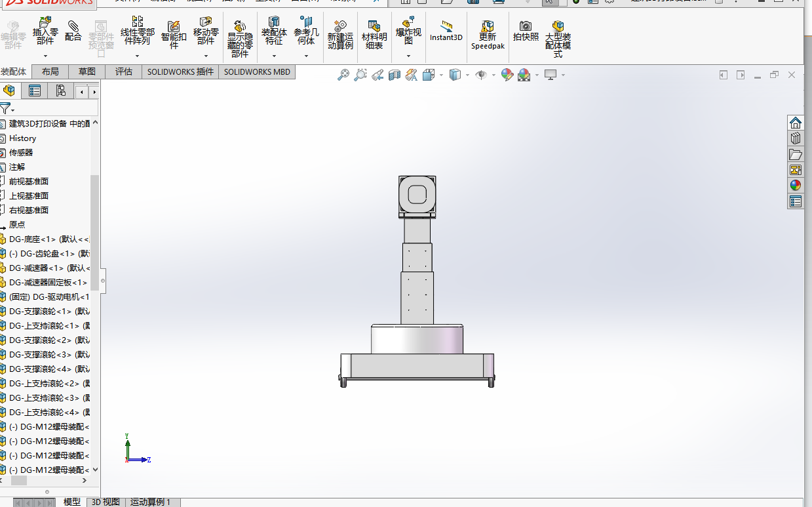
Task: Open FeatureManager design tree tab
Action: click(x=9, y=91)
